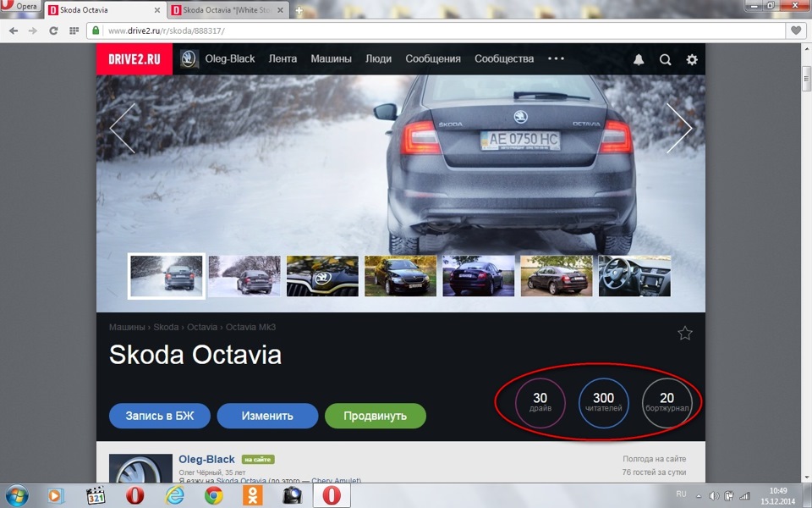Image resolution: width=812 pixels, height=508 pixels.
Task: Go back with browser back arrow
Action: pyautogui.click(x=14, y=31)
